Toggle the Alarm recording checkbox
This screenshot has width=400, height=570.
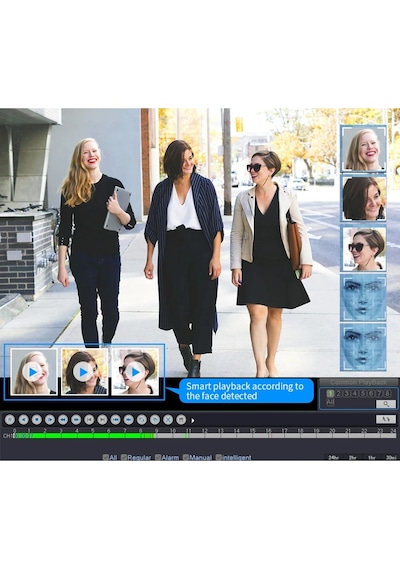coord(158,457)
